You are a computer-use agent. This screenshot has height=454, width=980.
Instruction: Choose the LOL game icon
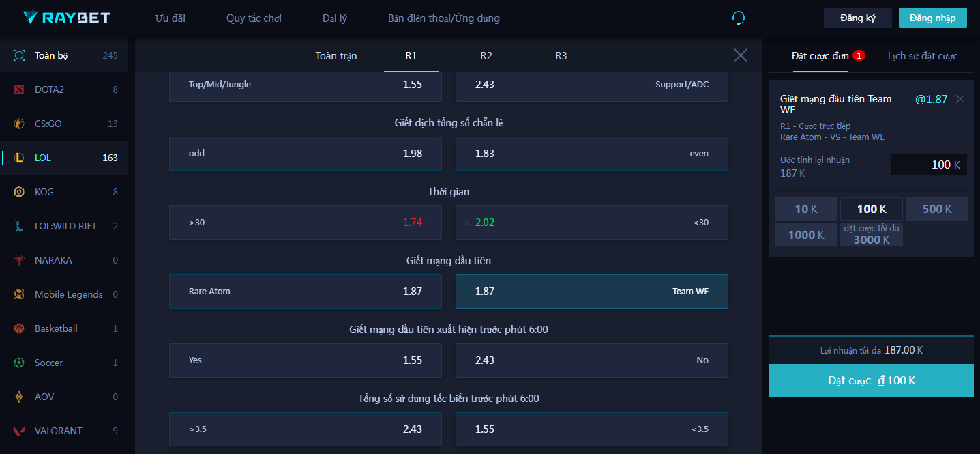pyautogui.click(x=19, y=158)
